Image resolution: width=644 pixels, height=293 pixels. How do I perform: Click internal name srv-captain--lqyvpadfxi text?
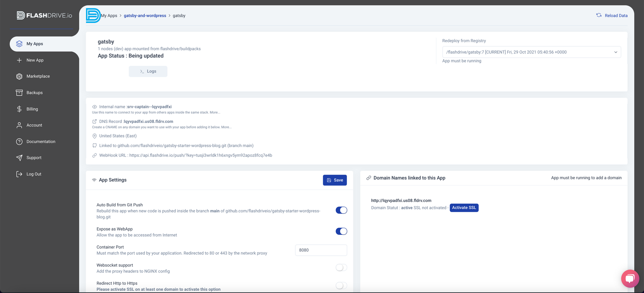point(149,107)
